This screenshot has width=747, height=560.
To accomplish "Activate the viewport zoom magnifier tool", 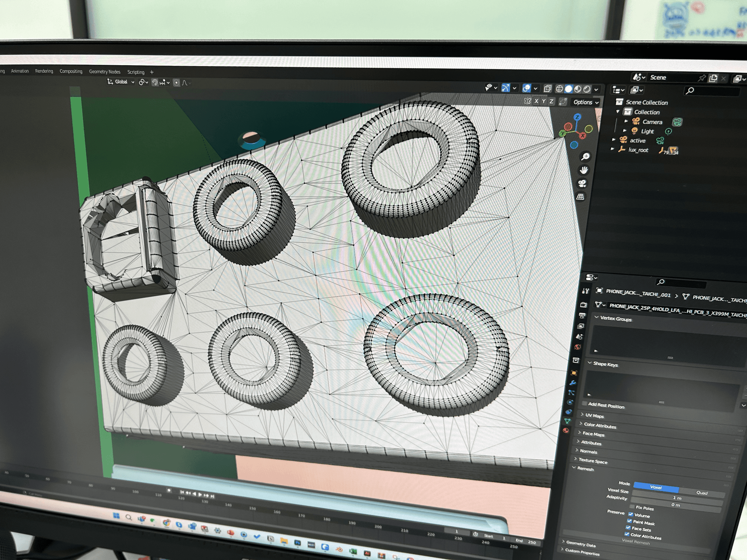I will (x=585, y=156).
